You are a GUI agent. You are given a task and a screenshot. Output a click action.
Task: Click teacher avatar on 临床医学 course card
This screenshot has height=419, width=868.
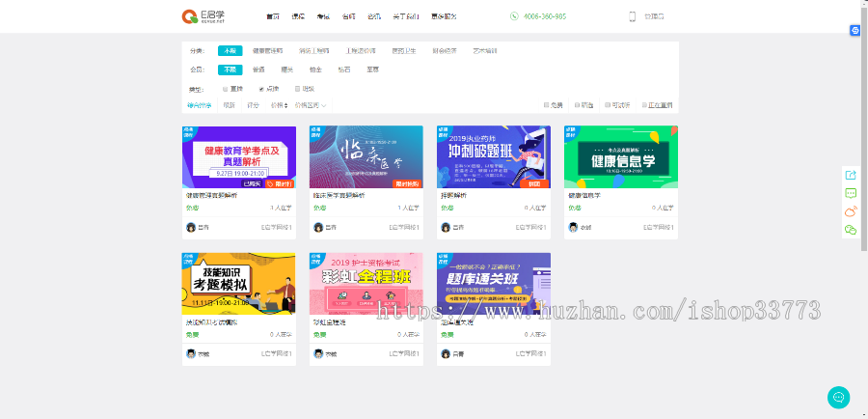(x=318, y=227)
